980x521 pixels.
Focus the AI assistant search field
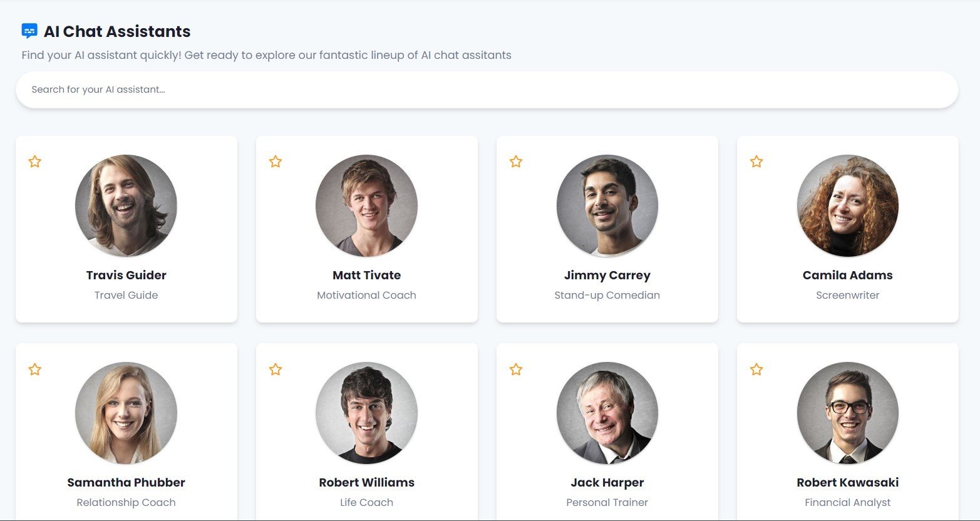tap(487, 90)
